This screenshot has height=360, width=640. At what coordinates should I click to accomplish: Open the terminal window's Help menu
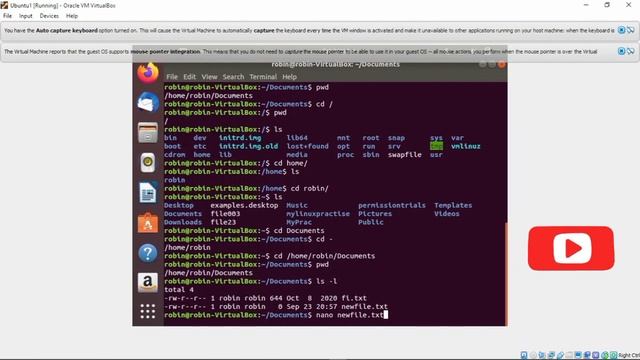289,77
